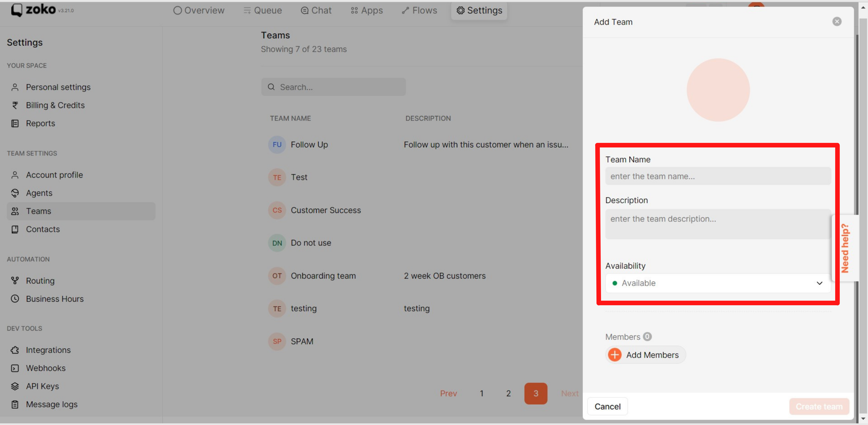Click the teams Search field
The height and width of the screenshot is (425, 868).
[x=334, y=87]
